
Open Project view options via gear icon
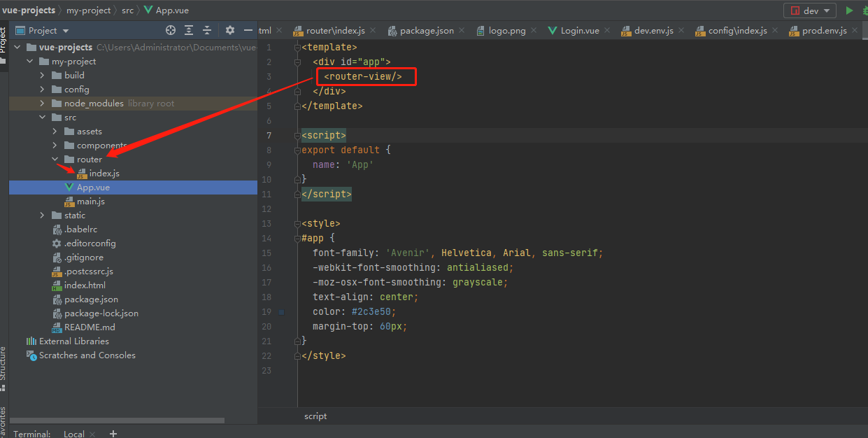(229, 29)
